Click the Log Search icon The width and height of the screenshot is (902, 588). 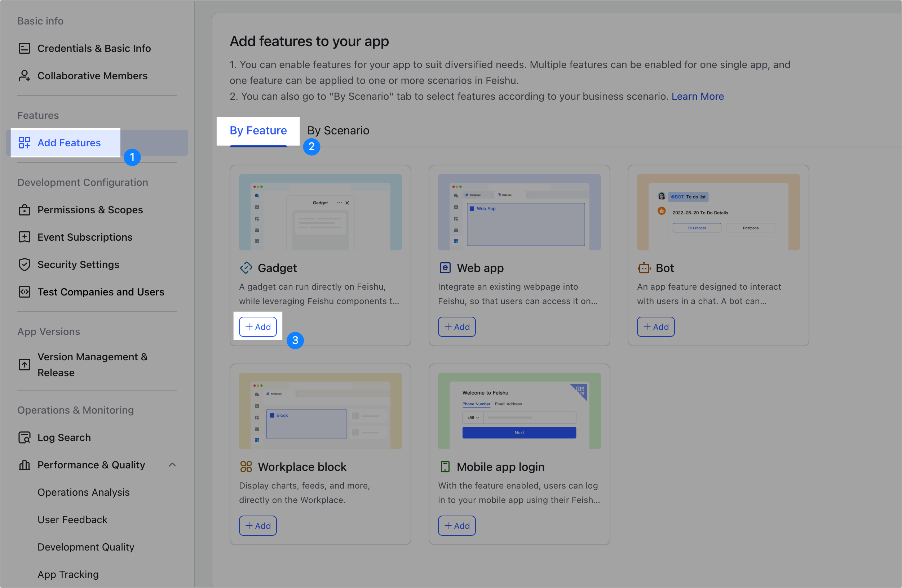24,438
